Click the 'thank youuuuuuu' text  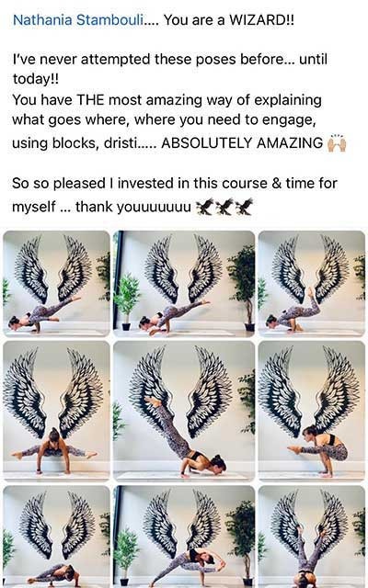[x=133, y=207]
